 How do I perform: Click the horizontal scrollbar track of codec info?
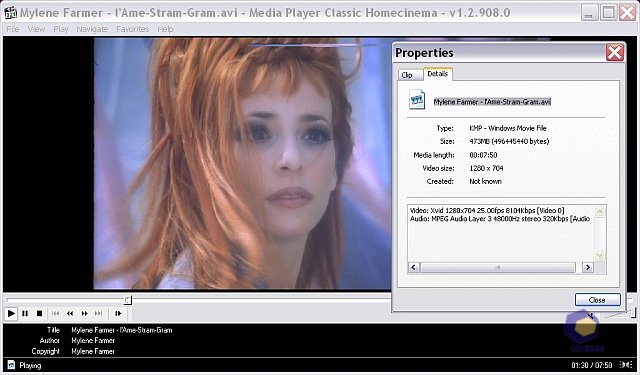tap(498, 268)
